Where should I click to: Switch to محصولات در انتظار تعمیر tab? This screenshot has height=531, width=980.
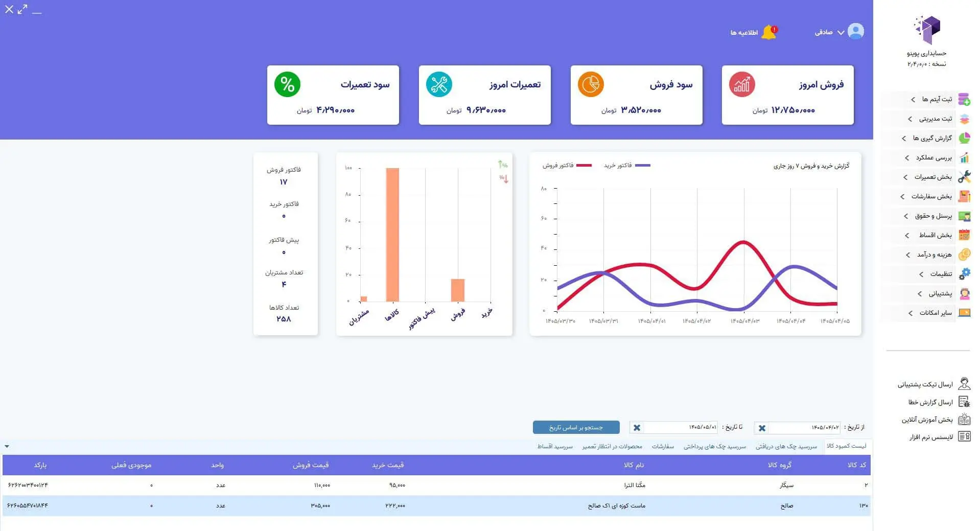point(612,446)
